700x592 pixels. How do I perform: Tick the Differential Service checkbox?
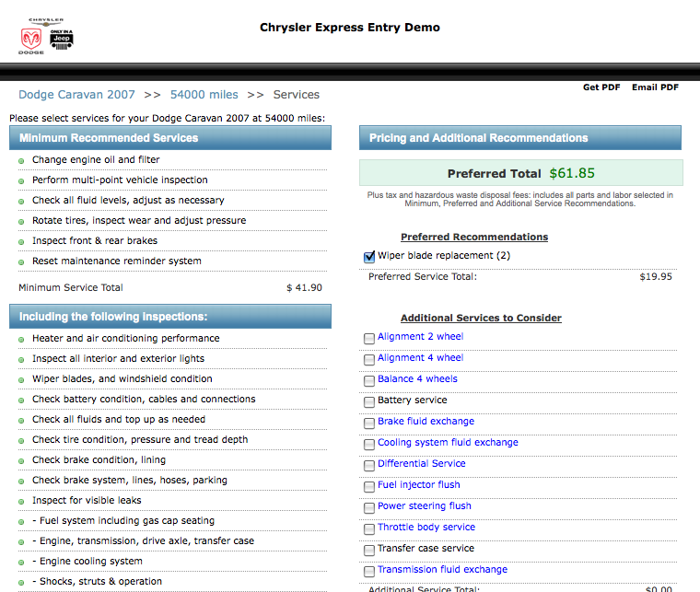tap(369, 466)
